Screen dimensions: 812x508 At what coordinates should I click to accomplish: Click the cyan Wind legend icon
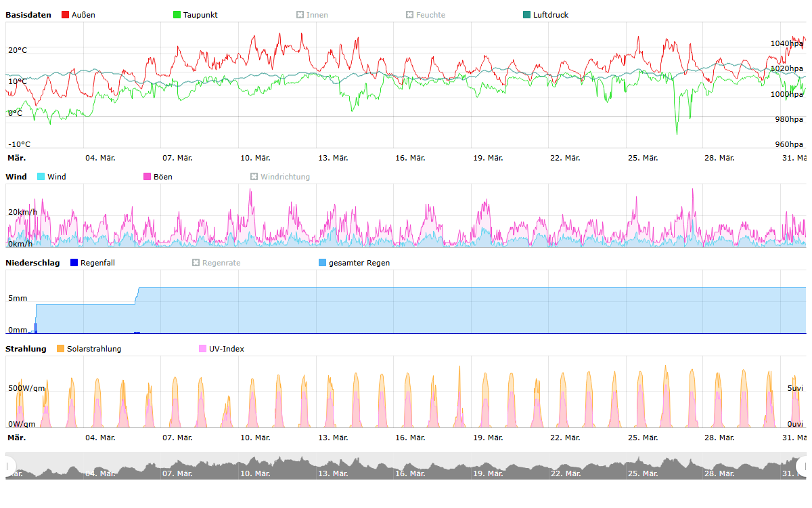(41, 177)
